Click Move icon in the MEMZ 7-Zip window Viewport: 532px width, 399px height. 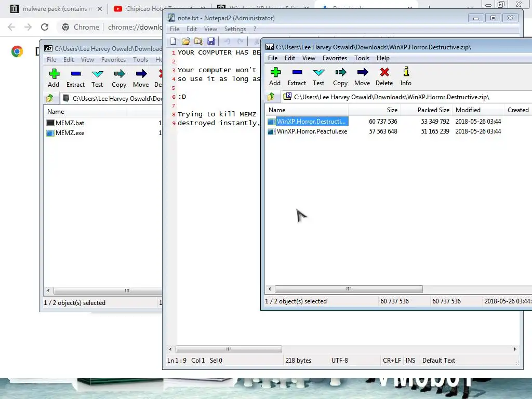(141, 74)
